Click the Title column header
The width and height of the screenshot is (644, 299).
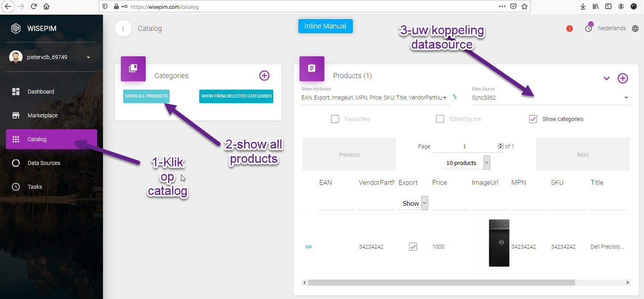click(x=597, y=182)
